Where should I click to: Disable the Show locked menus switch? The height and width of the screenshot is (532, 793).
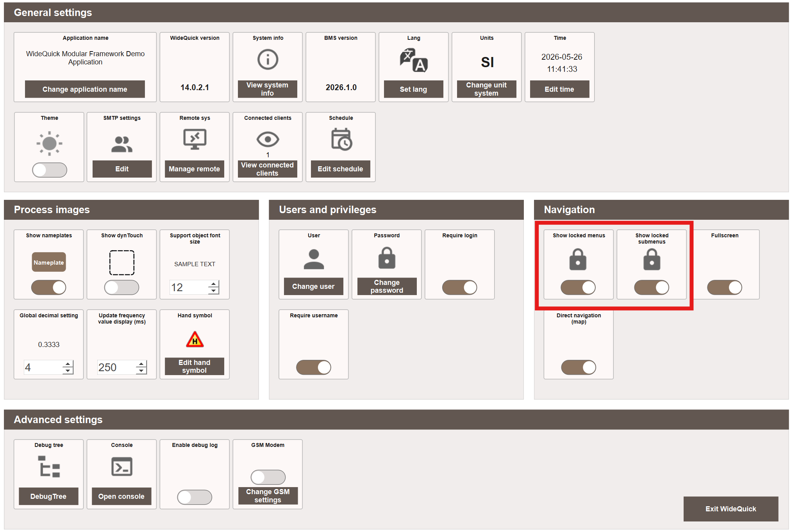578,288
